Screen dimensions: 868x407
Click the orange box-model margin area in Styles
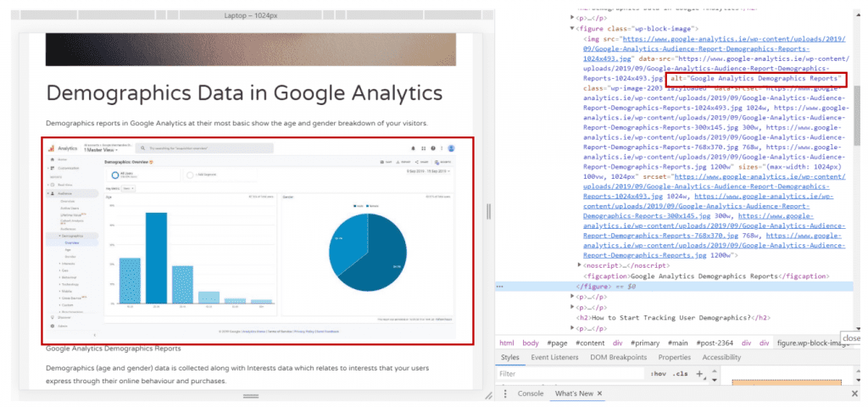click(x=787, y=382)
